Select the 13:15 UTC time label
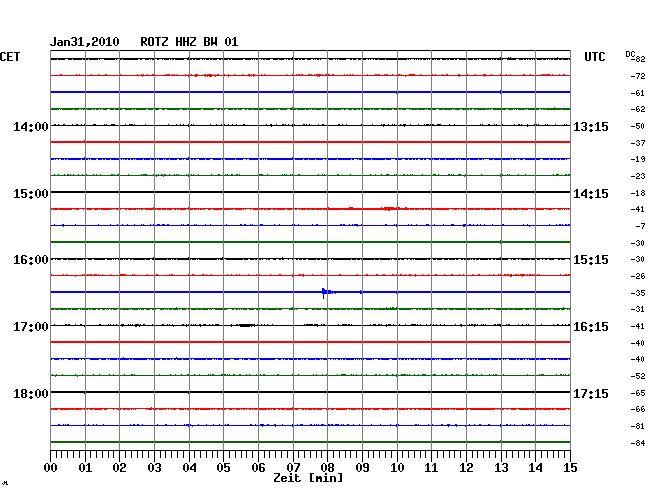This screenshot has width=650, height=494. pyautogui.click(x=591, y=126)
